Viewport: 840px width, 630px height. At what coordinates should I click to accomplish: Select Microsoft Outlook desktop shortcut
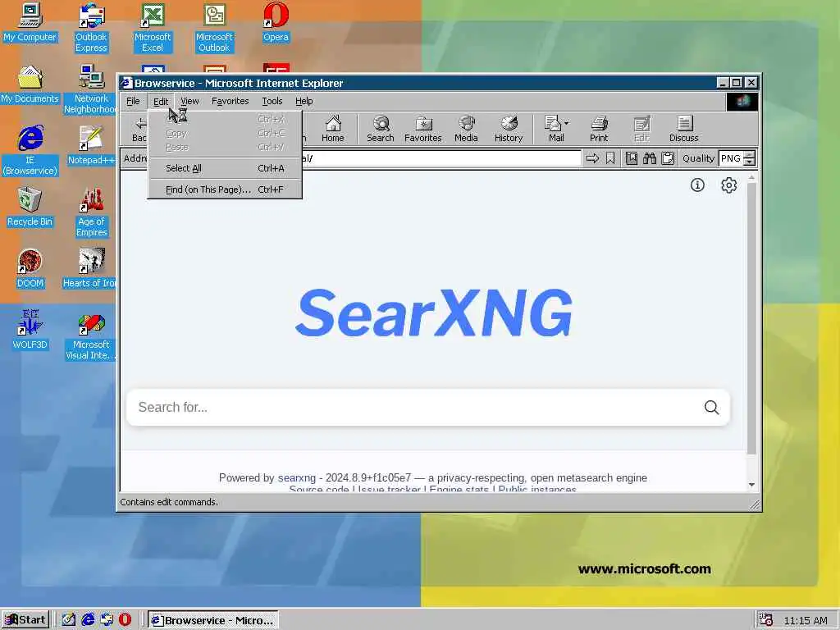click(214, 28)
